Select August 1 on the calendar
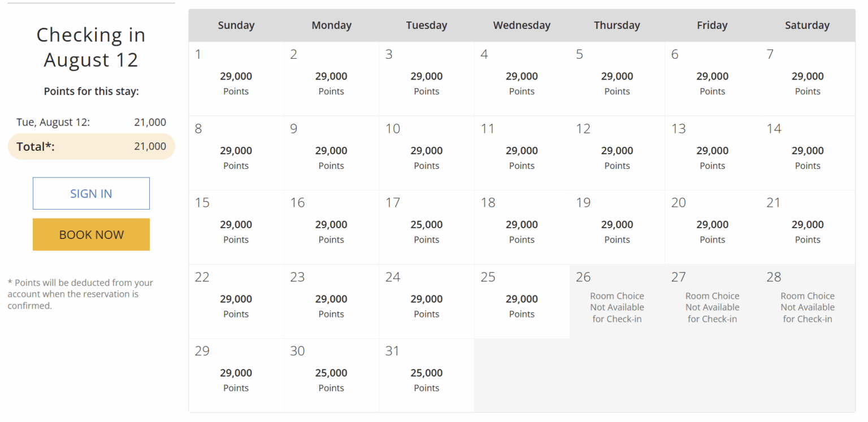 tap(236, 78)
